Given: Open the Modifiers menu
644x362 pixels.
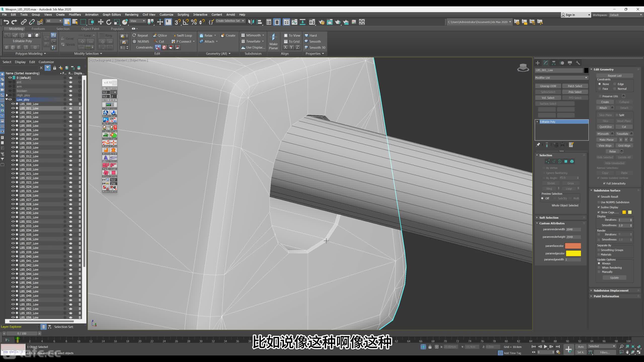Looking at the screenshot, I should coord(75,15).
